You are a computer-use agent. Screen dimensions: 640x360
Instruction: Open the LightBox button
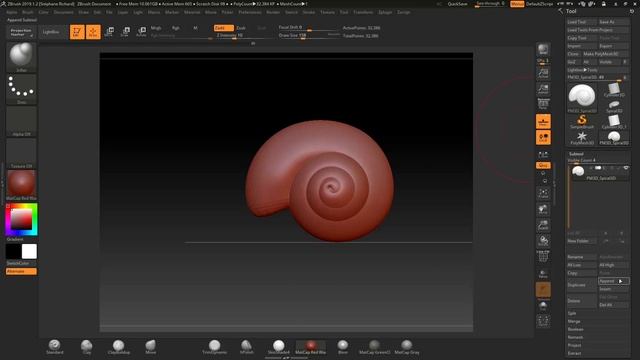click(x=51, y=32)
